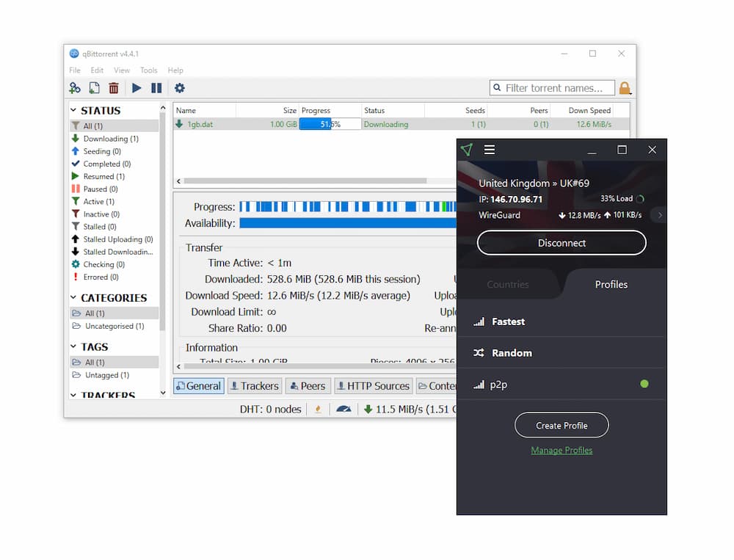Select Uncategorised (1) category

(x=115, y=326)
